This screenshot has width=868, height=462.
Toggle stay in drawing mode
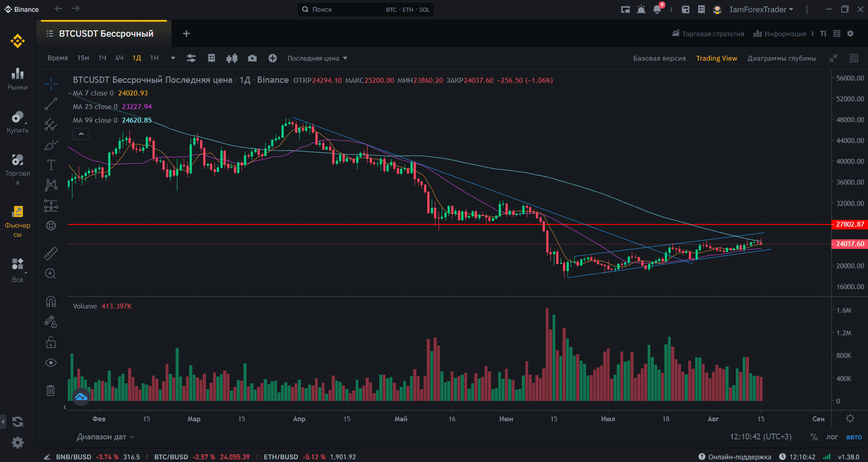51,322
